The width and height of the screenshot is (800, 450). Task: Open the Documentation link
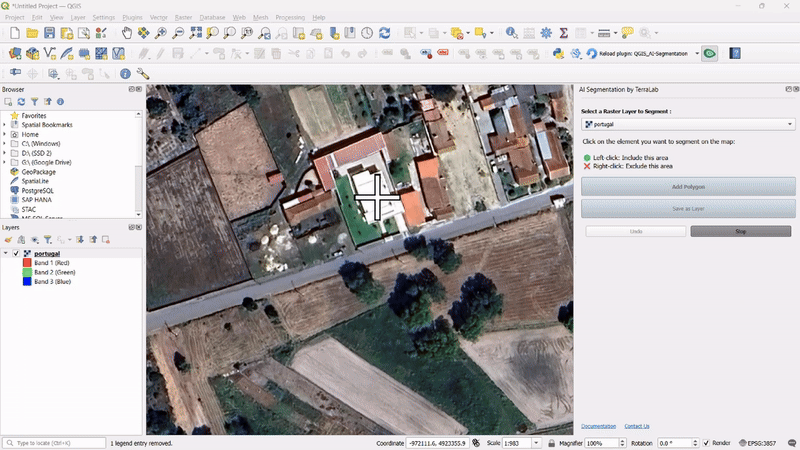(x=598, y=426)
